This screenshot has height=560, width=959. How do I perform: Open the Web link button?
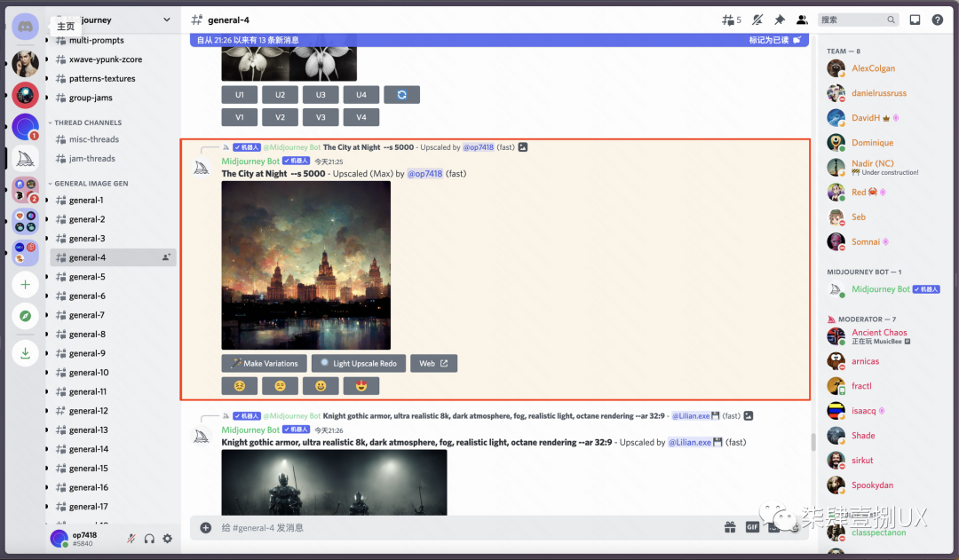coord(433,363)
